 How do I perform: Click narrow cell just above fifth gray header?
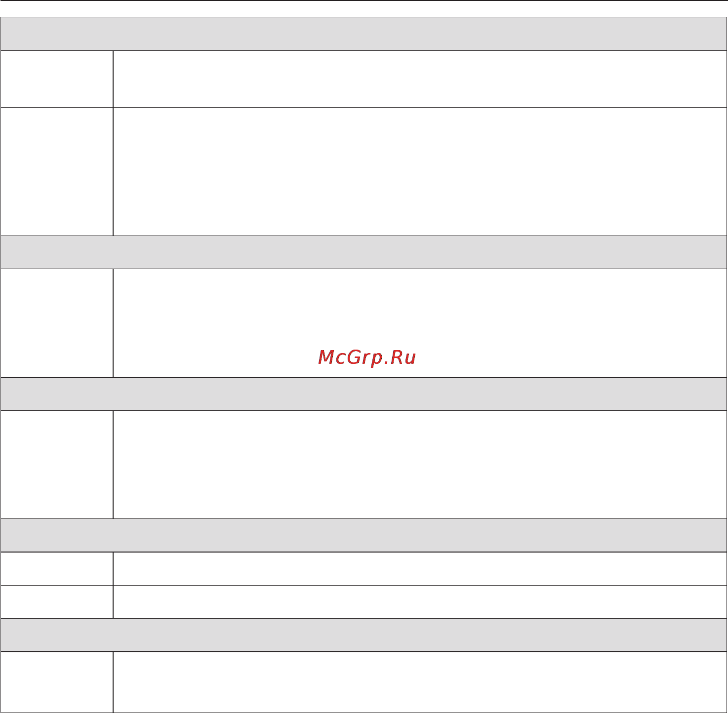click(57, 602)
